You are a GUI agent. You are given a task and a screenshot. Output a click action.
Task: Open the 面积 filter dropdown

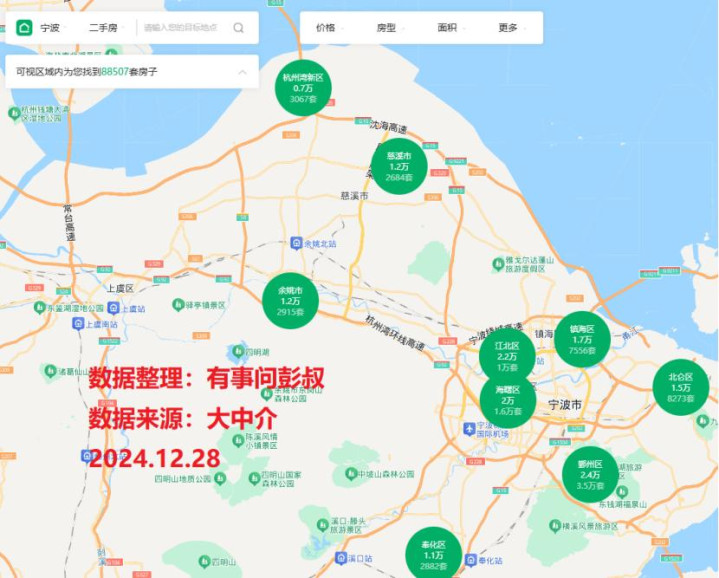451,28
